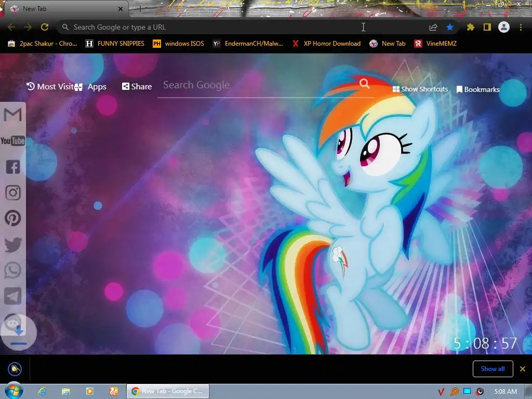Image resolution: width=532 pixels, height=399 pixels.
Task: Click the downloaded item in download bar
Action: (15, 369)
